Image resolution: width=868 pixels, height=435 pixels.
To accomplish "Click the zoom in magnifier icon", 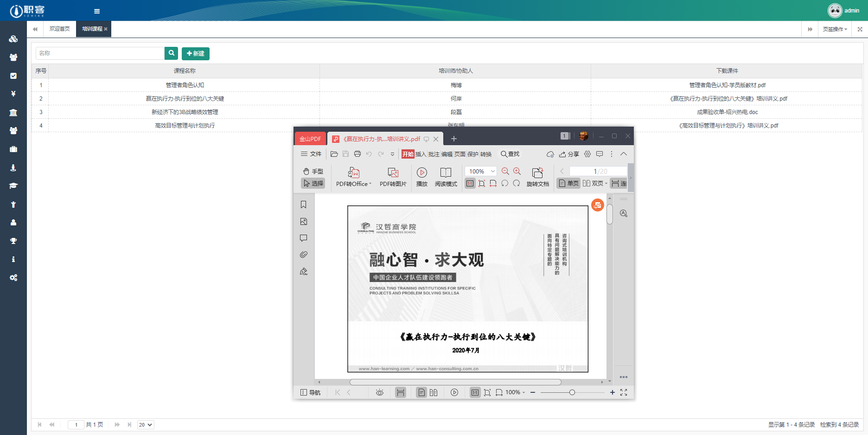I will pyautogui.click(x=517, y=171).
